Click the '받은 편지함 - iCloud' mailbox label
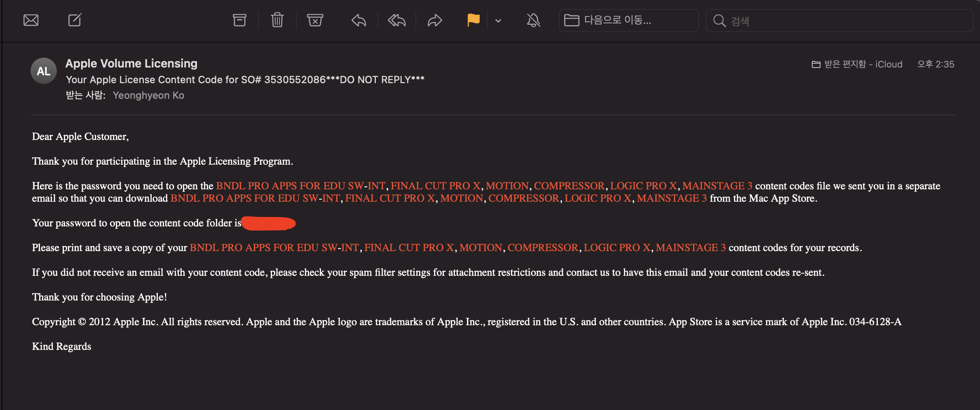Viewport: 980px width, 410px height. click(857, 64)
